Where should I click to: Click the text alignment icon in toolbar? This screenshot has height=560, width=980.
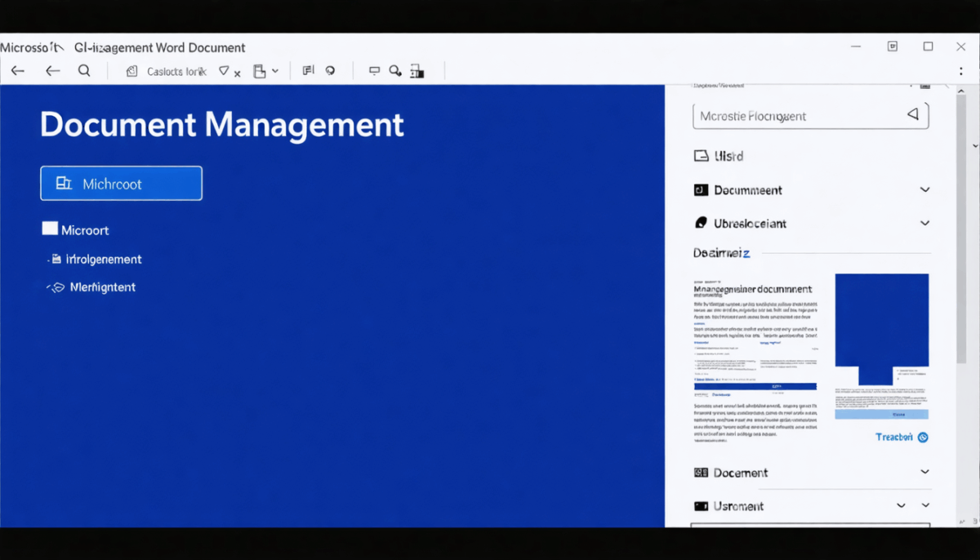coord(308,71)
